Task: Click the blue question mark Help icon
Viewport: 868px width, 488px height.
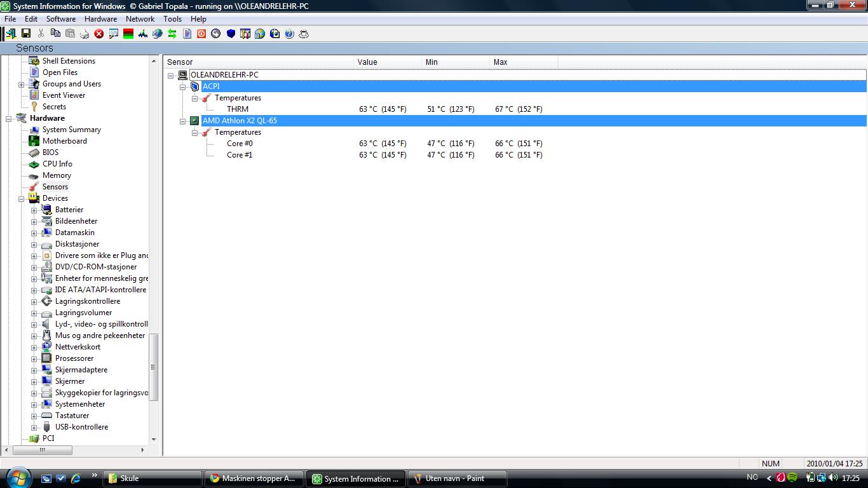Action: (x=289, y=34)
